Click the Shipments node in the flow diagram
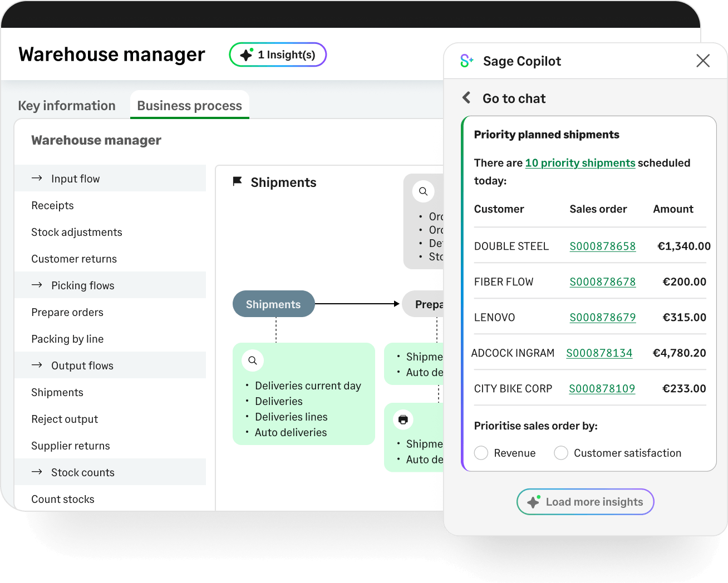This screenshot has height=583, width=728. (x=273, y=304)
